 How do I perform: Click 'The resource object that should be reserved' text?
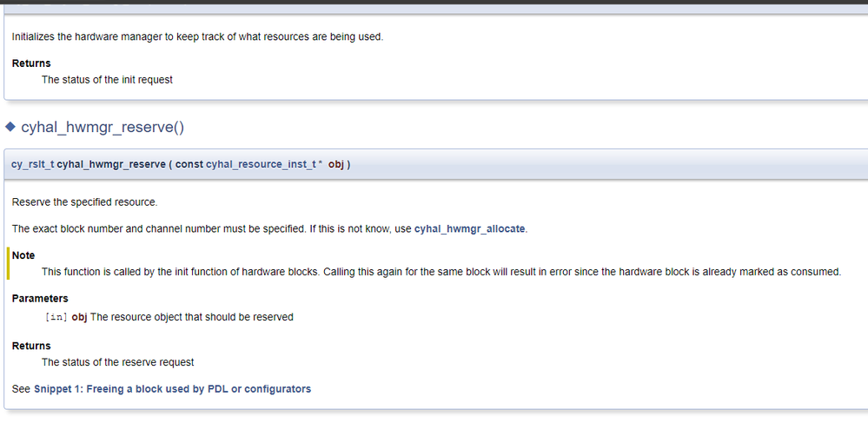(191, 317)
